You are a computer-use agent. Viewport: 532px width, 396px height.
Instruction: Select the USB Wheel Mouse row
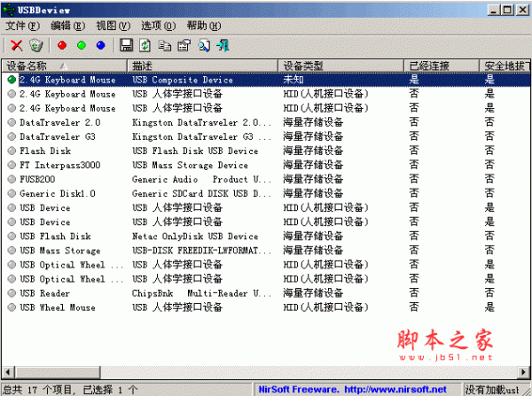(x=266, y=307)
